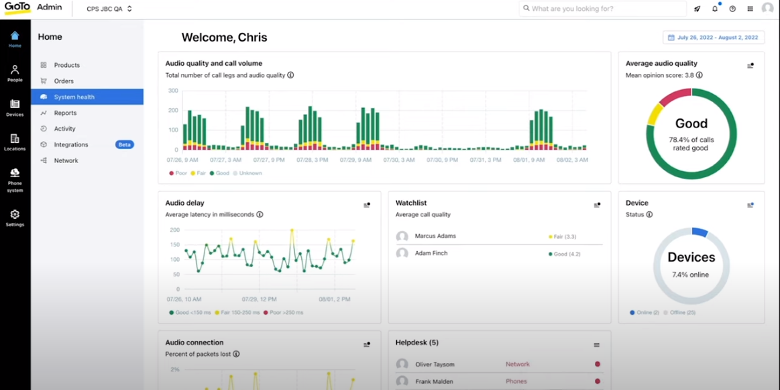Open the Phone system section

click(x=15, y=180)
